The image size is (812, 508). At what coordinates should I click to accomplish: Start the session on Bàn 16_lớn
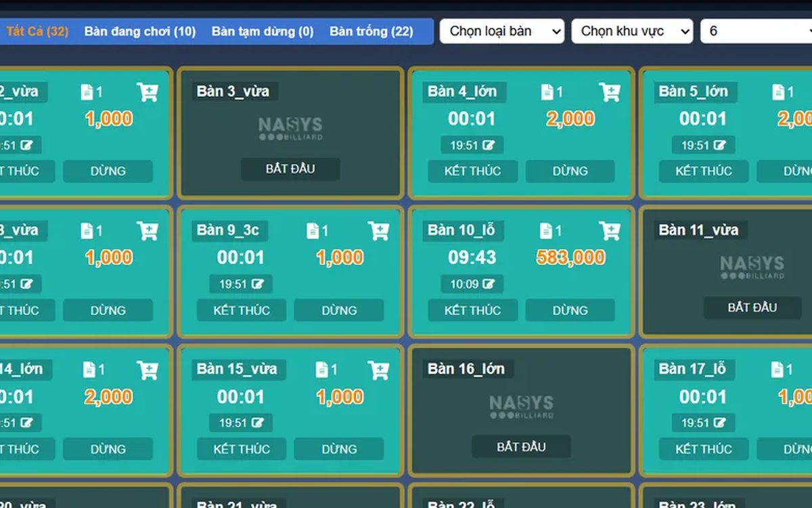pos(521,446)
